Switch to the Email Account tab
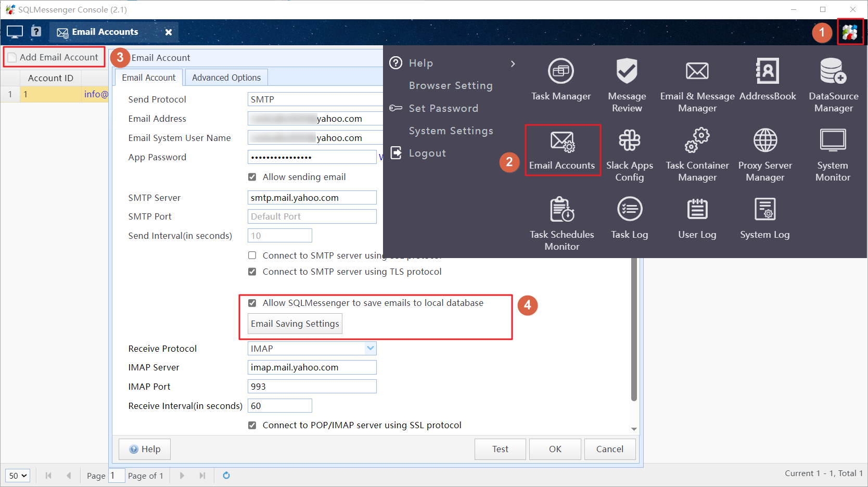Viewport: 868px width, 487px height. 149,78
